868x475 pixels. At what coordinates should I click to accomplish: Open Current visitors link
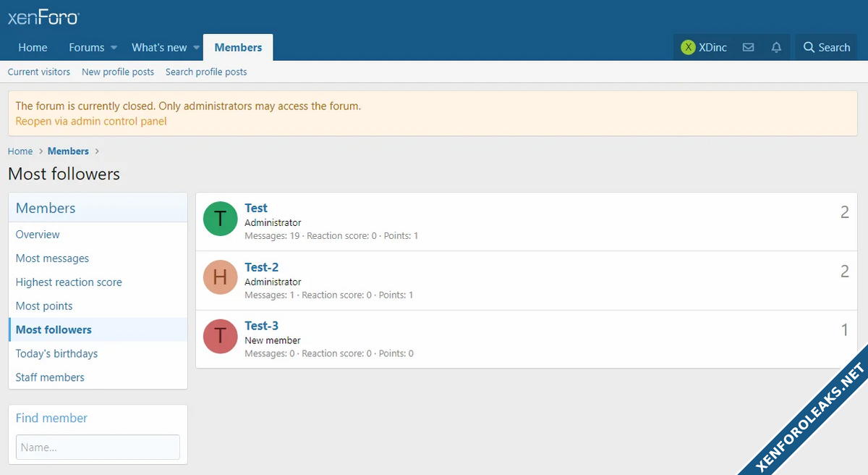click(39, 72)
